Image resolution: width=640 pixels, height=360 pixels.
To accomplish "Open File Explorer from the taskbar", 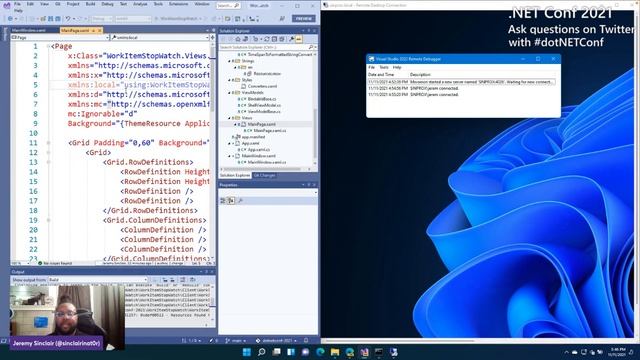I will (x=335, y=352).
